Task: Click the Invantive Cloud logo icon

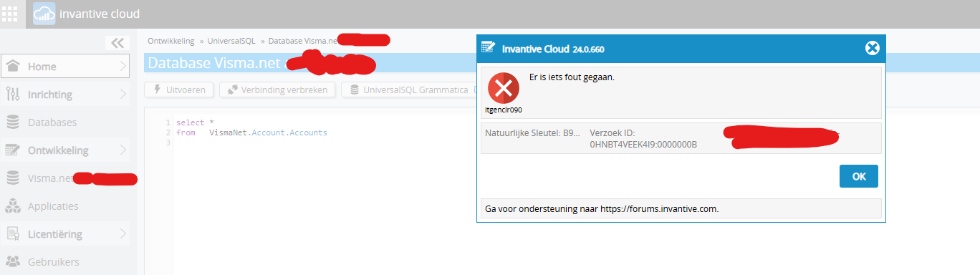Action: (x=44, y=14)
